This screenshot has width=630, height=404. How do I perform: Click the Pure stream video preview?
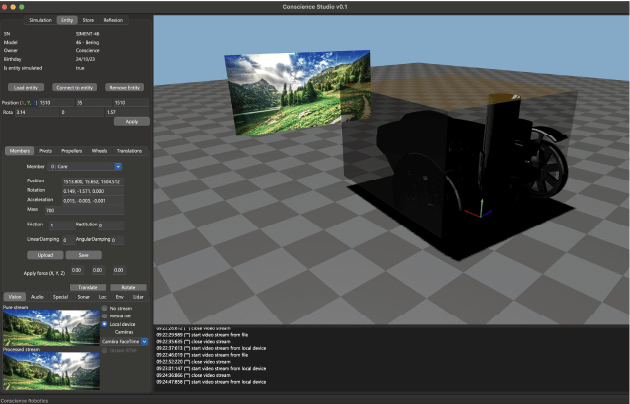[x=49, y=326]
